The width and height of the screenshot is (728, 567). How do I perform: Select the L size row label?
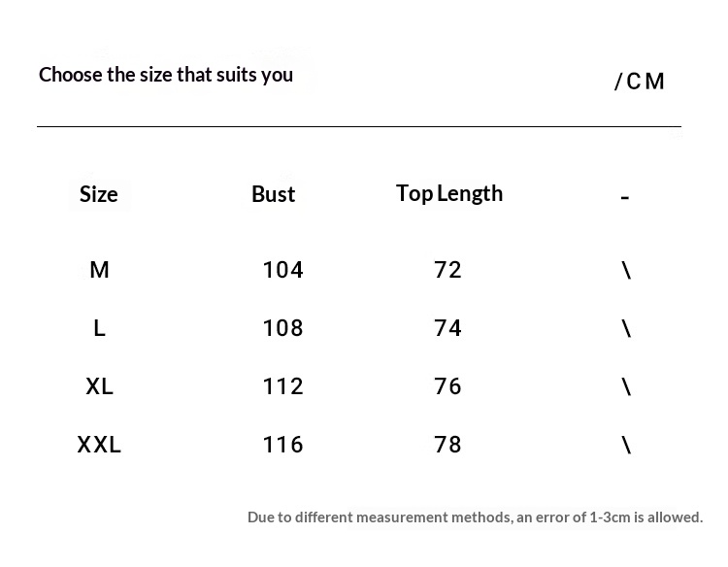tap(99, 328)
